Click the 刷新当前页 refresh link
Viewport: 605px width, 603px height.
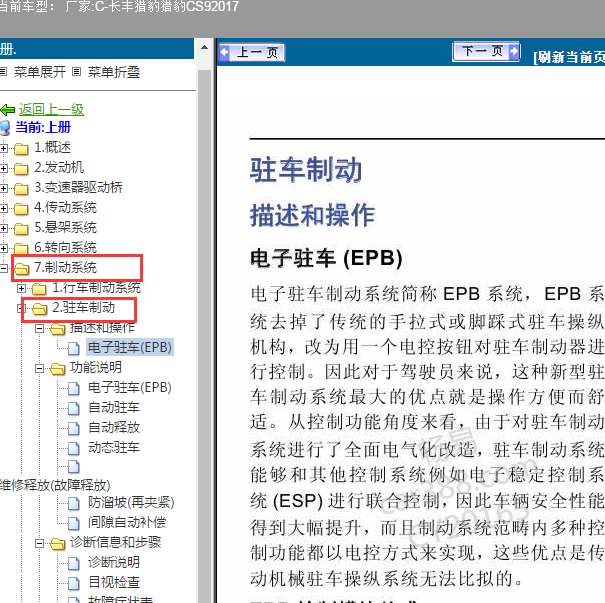click(x=569, y=57)
